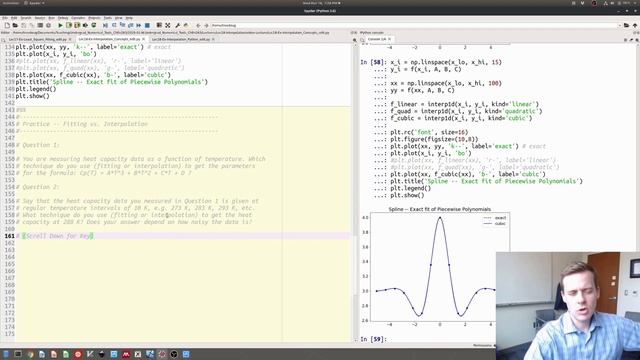The width and height of the screenshot is (640, 360).
Task: Click the Step return debugger icon
Action: click(130, 25)
